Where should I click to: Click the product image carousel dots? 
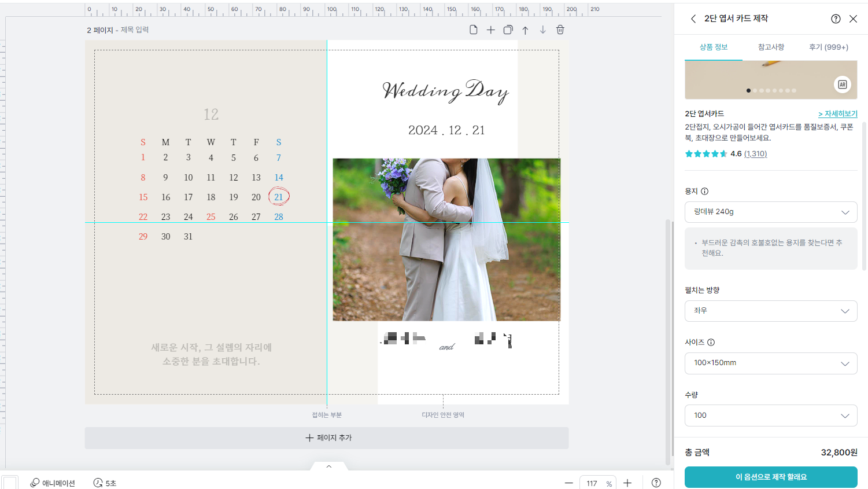coord(771,90)
